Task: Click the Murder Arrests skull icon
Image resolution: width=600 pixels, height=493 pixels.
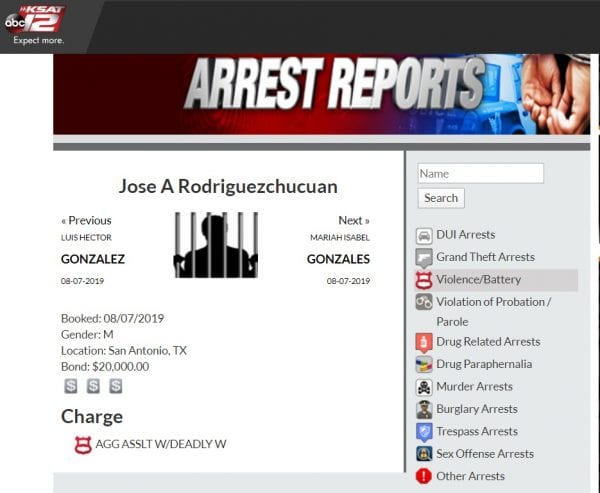Action: (x=424, y=387)
